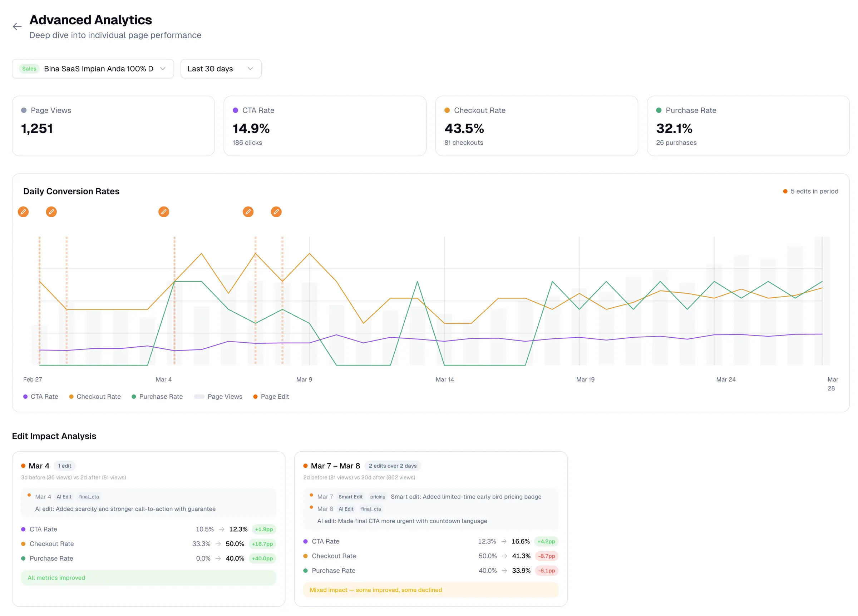Screen dimensions: 858x616
Task: Select the green 'Sales' badge
Action: [29, 69]
